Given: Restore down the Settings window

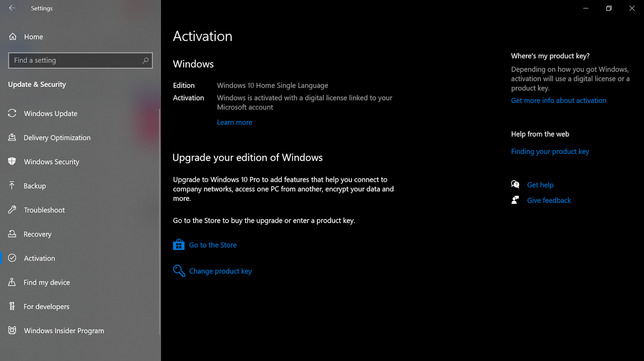Looking at the screenshot, I should tap(609, 8).
